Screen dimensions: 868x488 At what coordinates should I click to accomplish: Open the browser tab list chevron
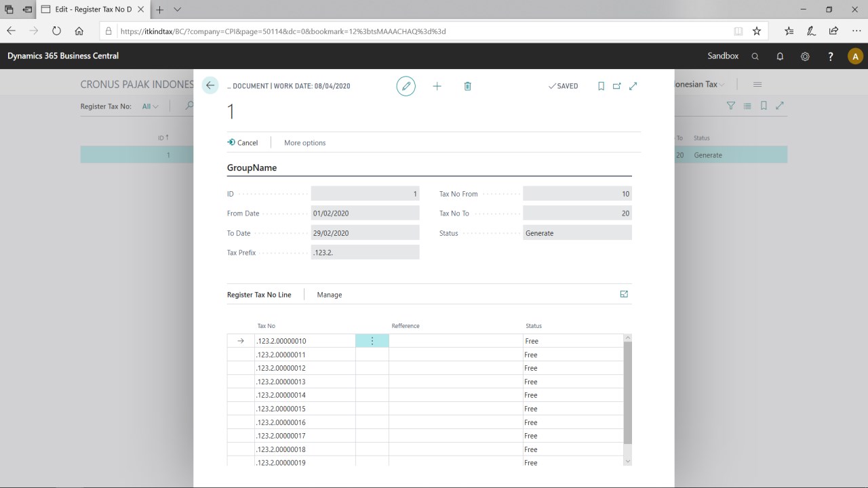point(178,9)
